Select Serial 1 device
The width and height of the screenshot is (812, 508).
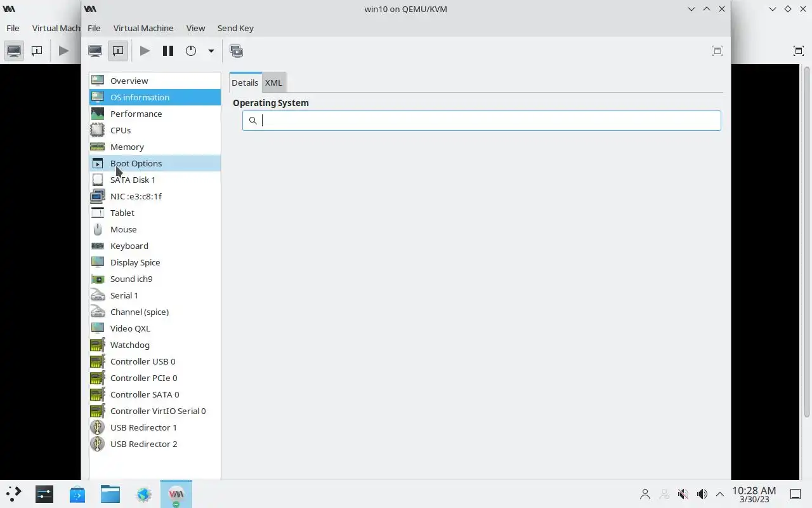[x=155, y=295]
